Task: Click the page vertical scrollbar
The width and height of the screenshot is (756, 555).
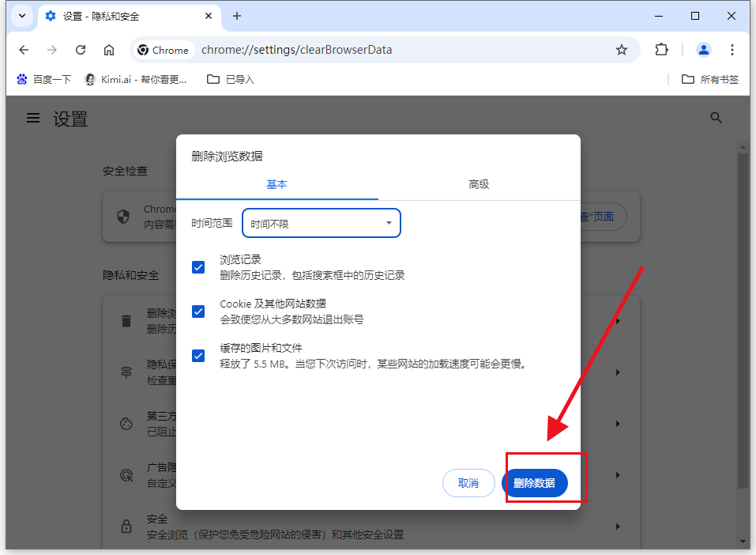Action: [743, 321]
